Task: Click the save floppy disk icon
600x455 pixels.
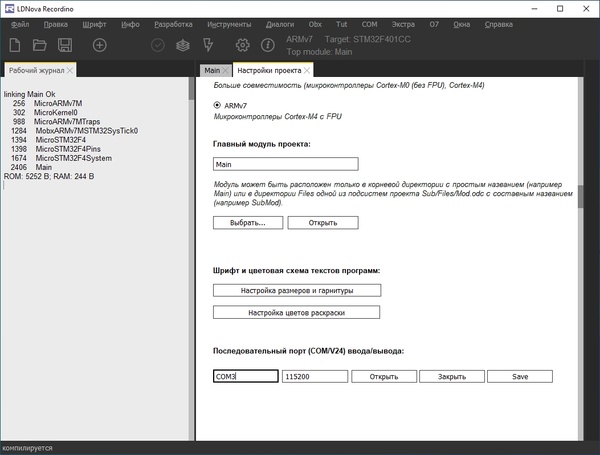Action: point(65,45)
